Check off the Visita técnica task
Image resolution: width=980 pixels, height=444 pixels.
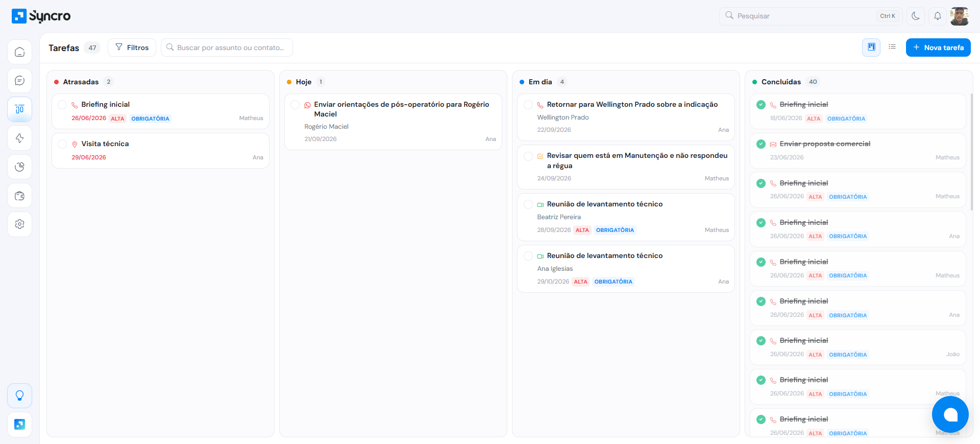pos(62,144)
